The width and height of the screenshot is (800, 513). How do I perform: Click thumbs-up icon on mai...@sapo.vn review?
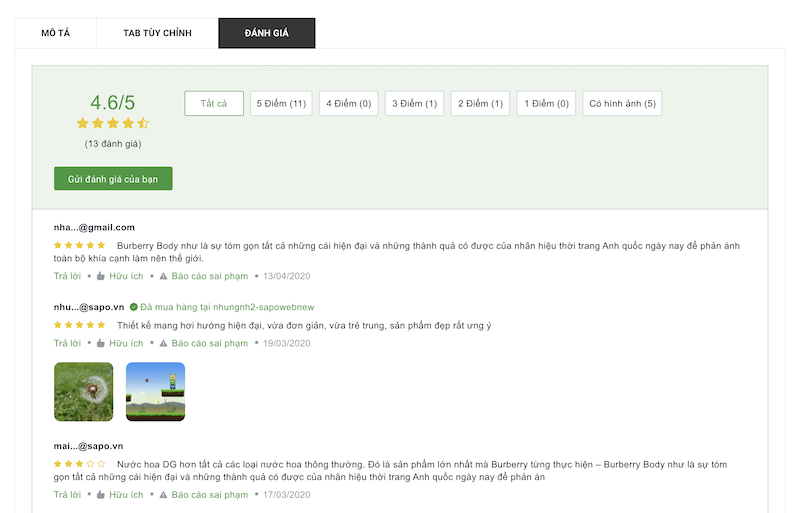[101, 494]
